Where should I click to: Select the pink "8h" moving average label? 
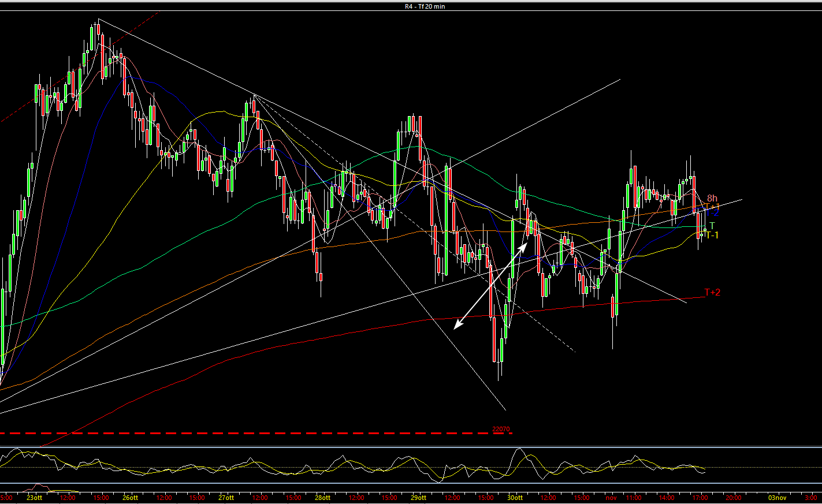(712, 198)
